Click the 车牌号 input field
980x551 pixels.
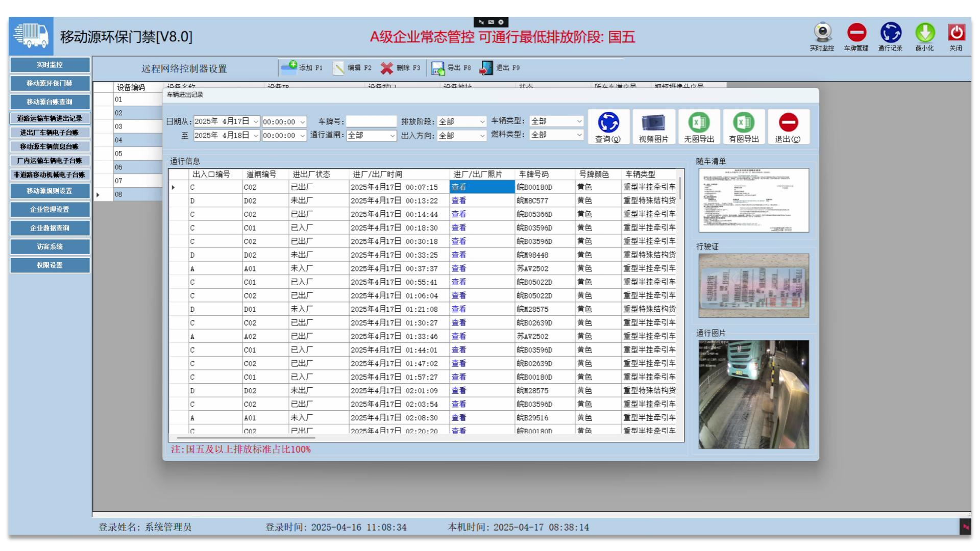pyautogui.click(x=371, y=121)
